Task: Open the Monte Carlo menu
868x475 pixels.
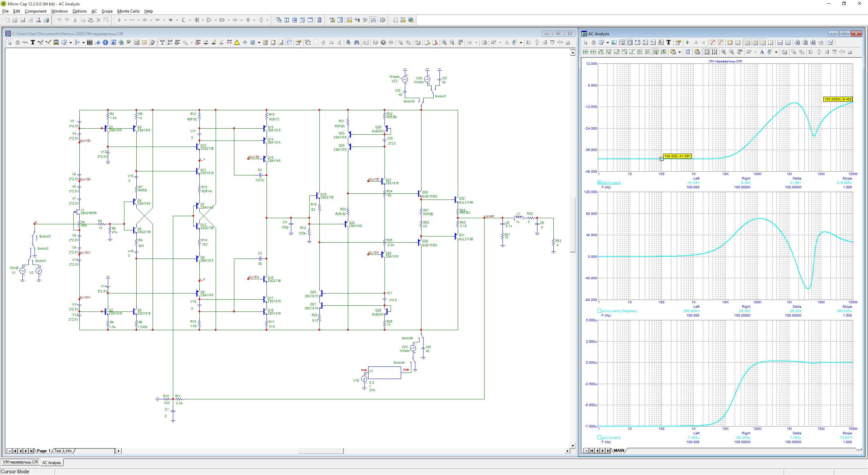Action: pyautogui.click(x=128, y=11)
